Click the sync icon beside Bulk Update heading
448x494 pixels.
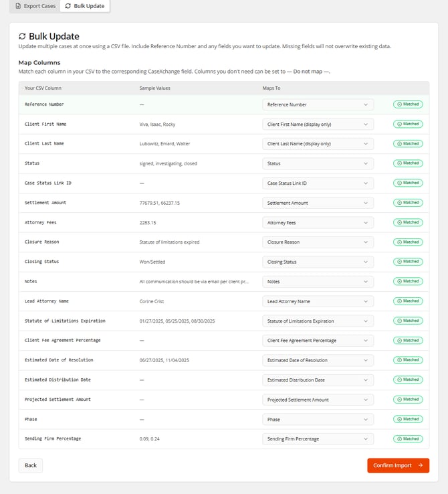(22, 36)
